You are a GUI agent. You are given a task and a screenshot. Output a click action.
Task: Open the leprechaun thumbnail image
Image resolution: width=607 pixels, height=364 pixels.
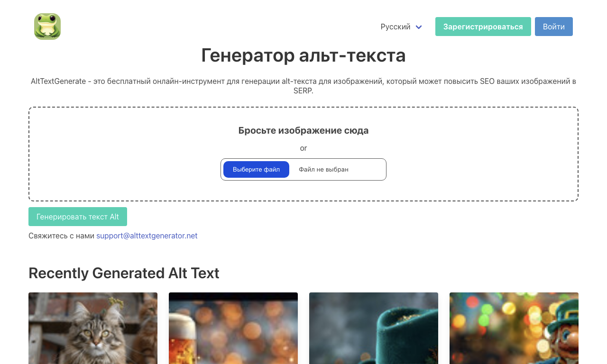pyautogui.click(x=514, y=328)
